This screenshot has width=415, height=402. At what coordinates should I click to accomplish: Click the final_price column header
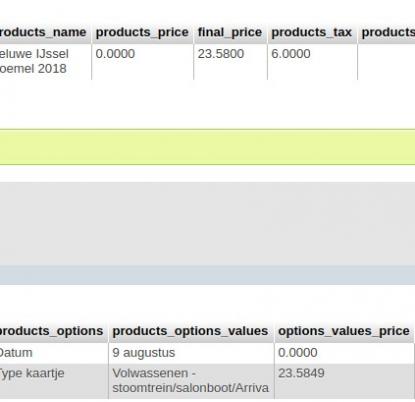click(230, 33)
